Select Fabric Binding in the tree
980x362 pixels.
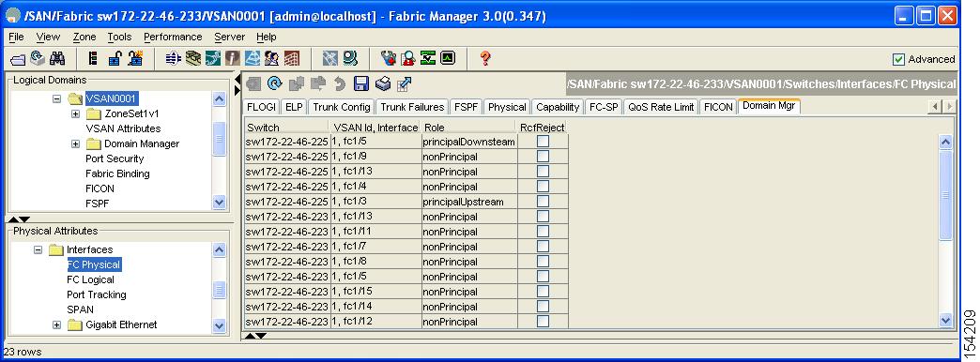[x=117, y=173]
